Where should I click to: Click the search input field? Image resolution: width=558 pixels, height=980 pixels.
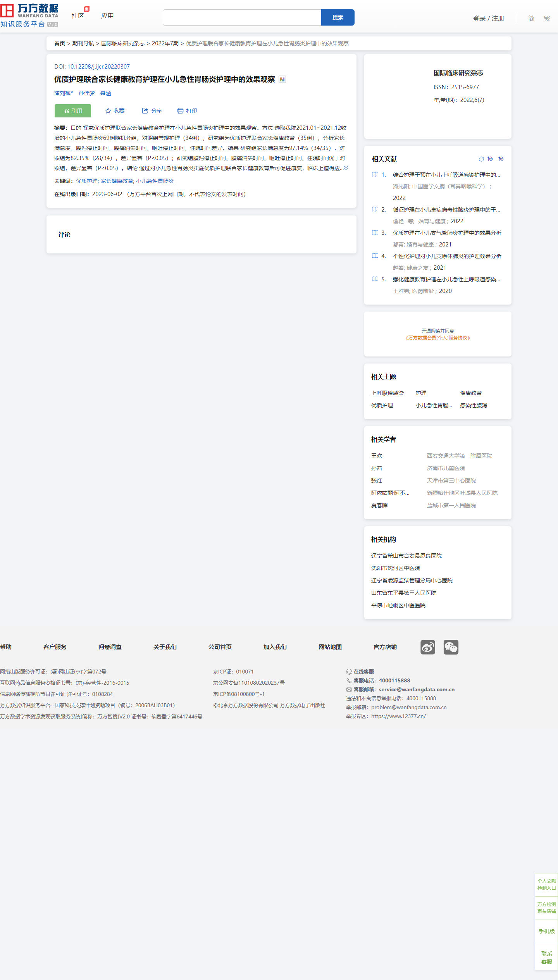242,17
